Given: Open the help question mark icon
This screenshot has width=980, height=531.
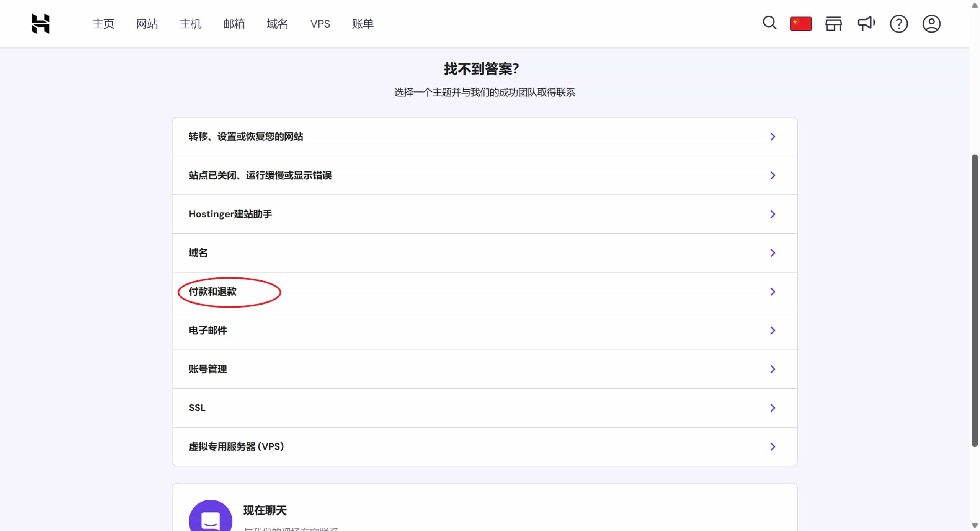Looking at the screenshot, I should tap(898, 24).
